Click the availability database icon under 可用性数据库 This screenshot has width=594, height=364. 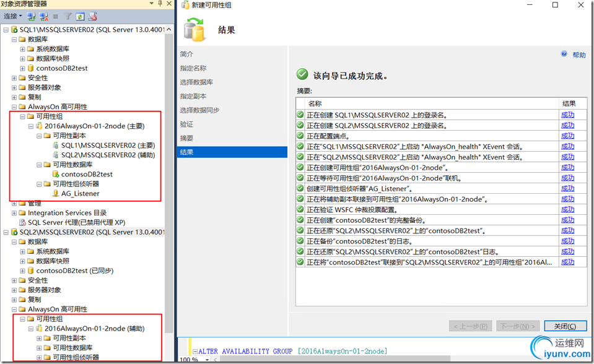tap(56, 174)
